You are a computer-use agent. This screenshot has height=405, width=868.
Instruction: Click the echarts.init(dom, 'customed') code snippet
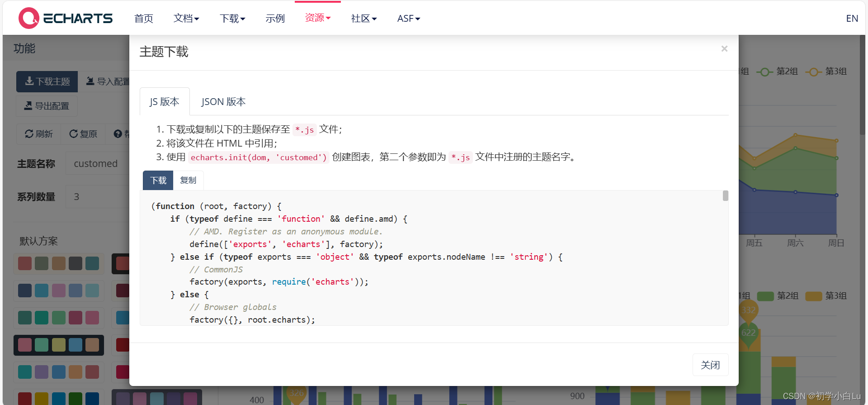[259, 157]
